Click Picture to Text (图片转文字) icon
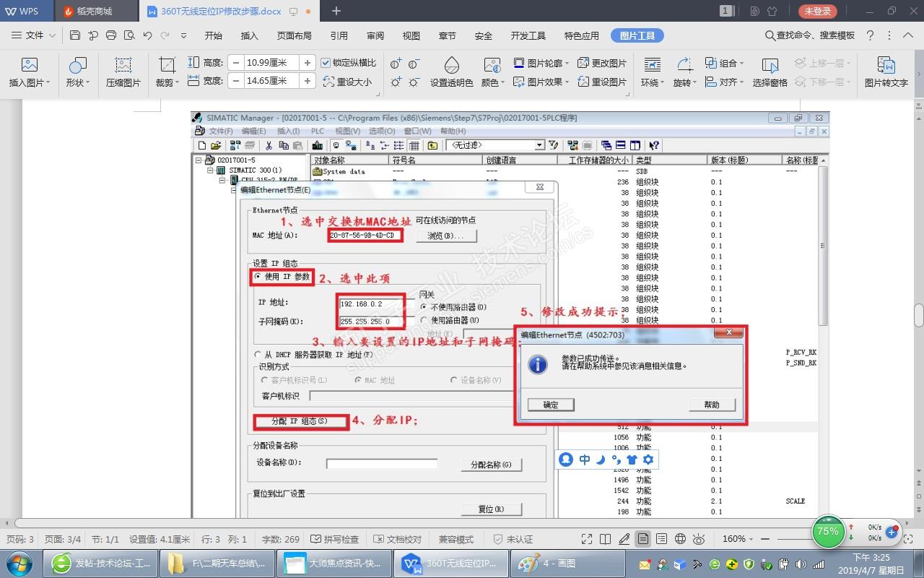This screenshot has width=924, height=578. [x=886, y=66]
